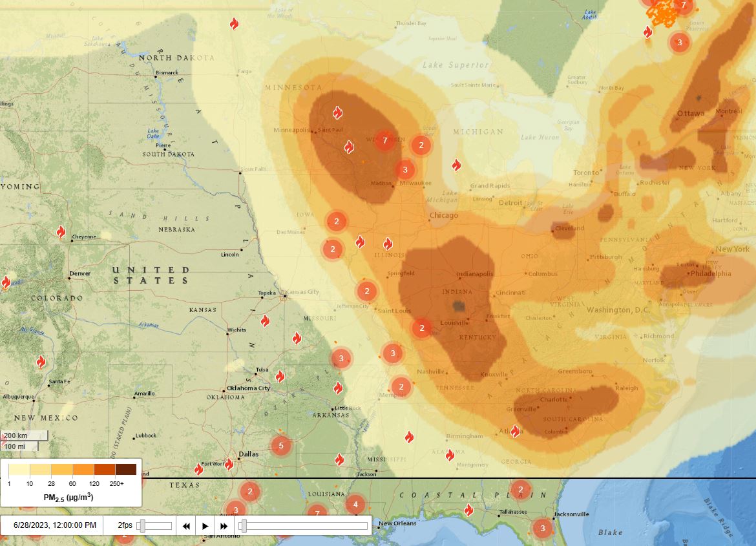Click the Indianapolis city label
756x546 pixels.
coord(475,274)
